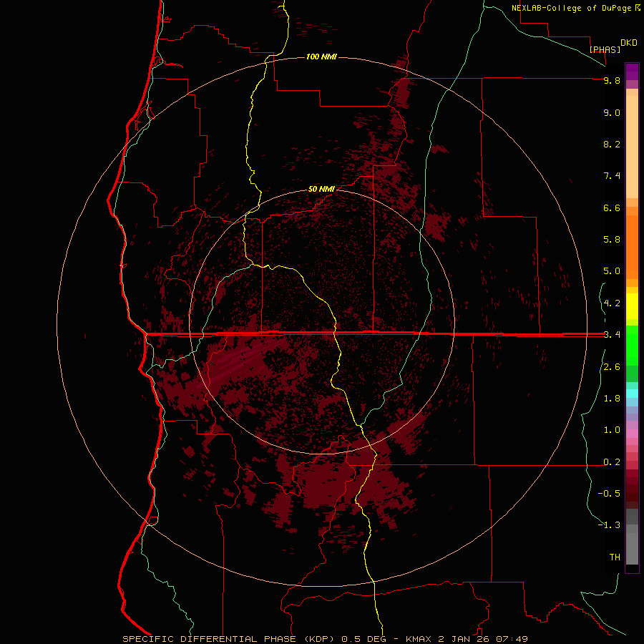Click the cyan segment of the color bar
Image resolution: width=644 pixels, height=644 pixels.
(632, 393)
